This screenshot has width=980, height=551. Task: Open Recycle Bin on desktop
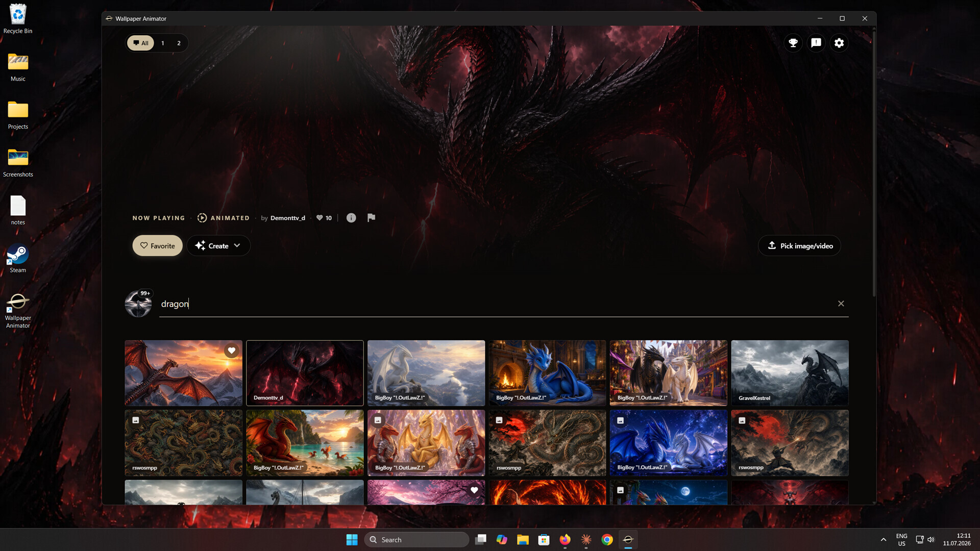18,19
